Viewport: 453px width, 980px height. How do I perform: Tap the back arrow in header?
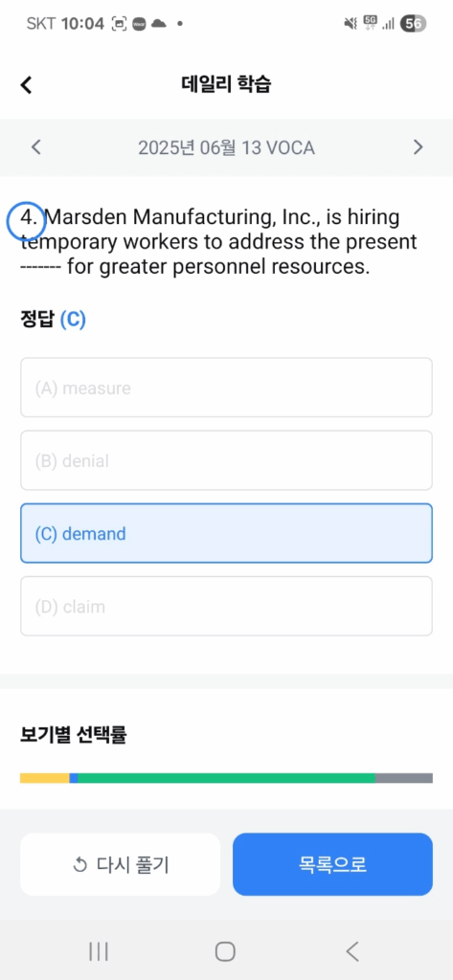[26, 84]
